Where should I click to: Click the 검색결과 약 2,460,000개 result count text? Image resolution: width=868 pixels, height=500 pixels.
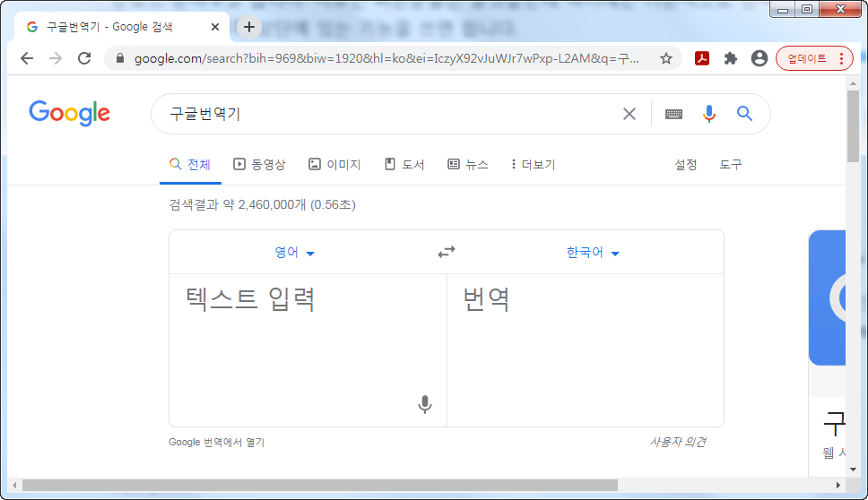(x=262, y=204)
